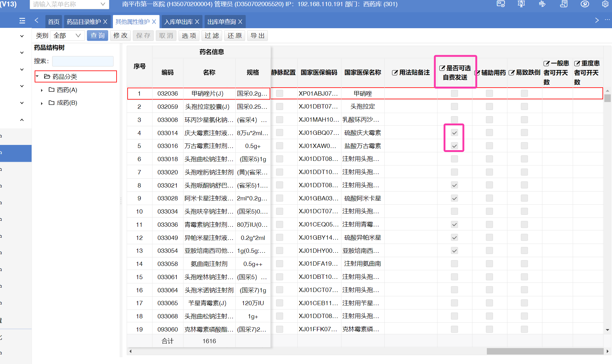Image resolution: width=612 pixels, height=364 pixels.
Task: Check 辅助用药 box for row 1
Action: [489, 93]
